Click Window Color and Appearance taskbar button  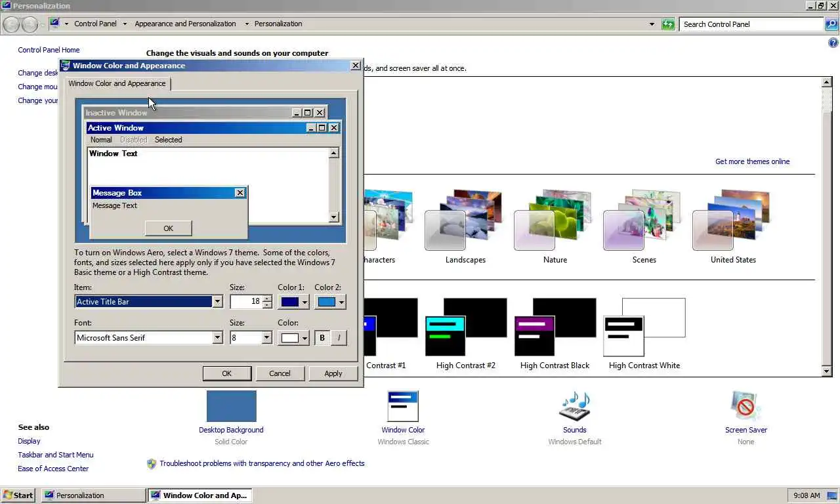point(200,495)
